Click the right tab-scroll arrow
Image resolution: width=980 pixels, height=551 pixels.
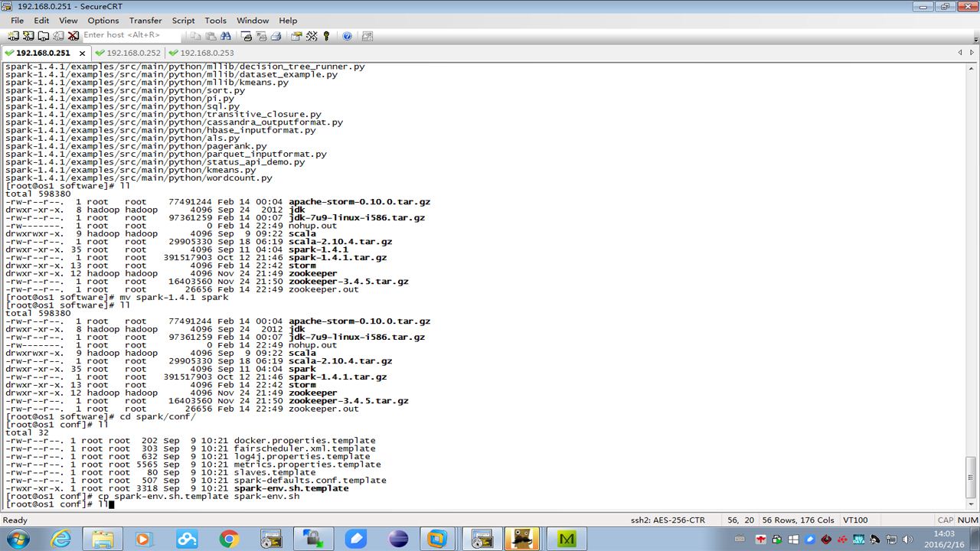point(972,53)
